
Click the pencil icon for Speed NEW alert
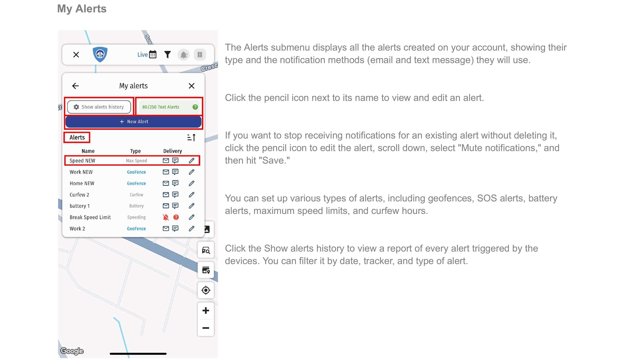pos(191,161)
